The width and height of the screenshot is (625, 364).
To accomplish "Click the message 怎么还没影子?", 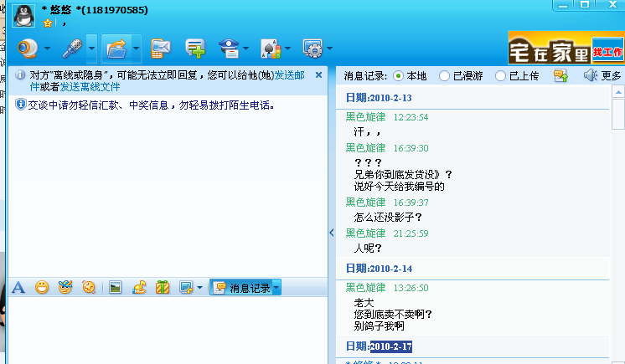I will click(x=388, y=217).
